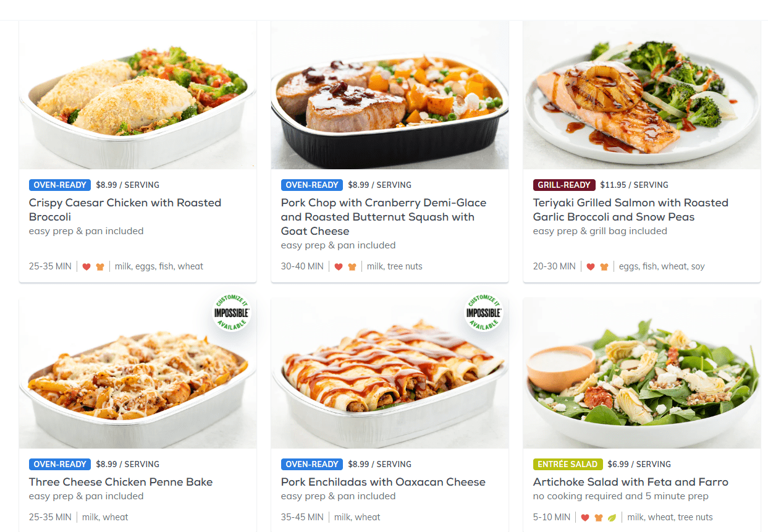Open Pork Enchiladas with Oaxacan Cheese title
768x532 pixels.
click(383, 482)
